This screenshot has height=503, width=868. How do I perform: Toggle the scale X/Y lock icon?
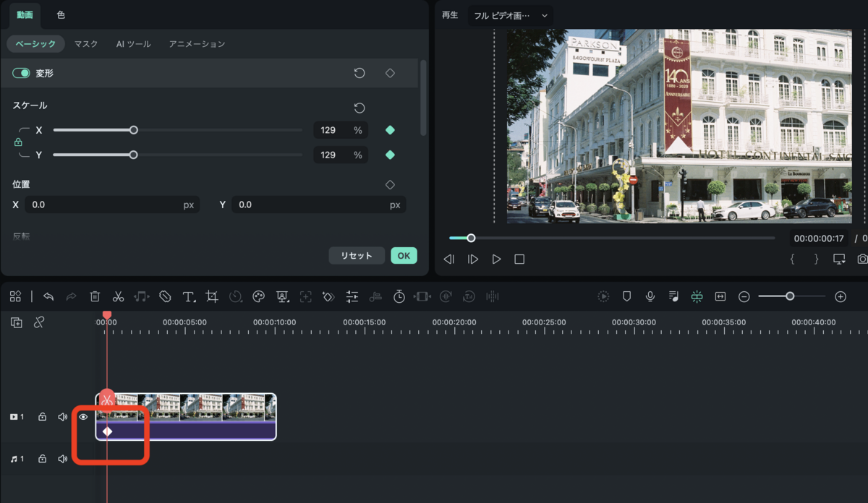pyautogui.click(x=18, y=142)
